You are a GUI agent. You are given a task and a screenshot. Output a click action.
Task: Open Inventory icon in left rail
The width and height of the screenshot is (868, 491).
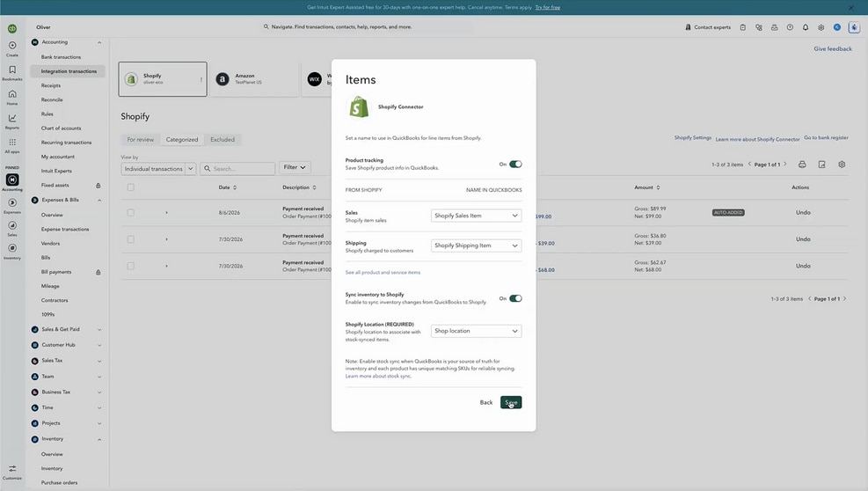[x=12, y=248]
